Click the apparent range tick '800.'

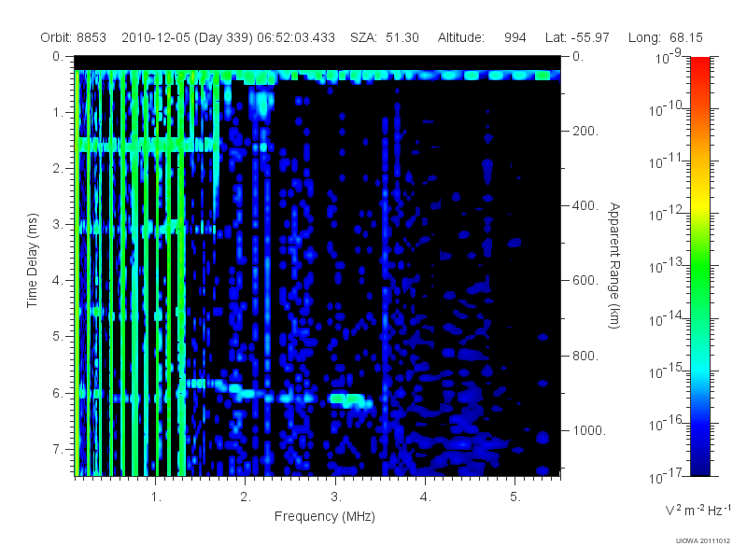(x=585, y=356)
